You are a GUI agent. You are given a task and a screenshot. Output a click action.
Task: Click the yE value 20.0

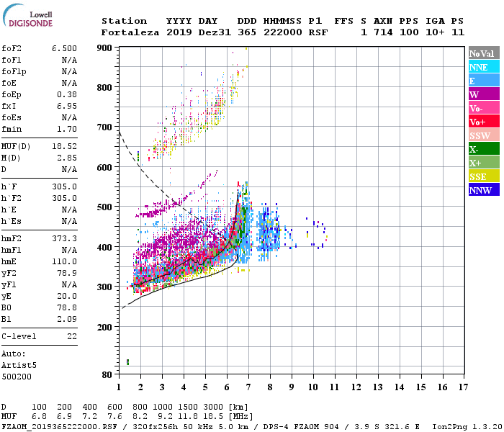67,296
